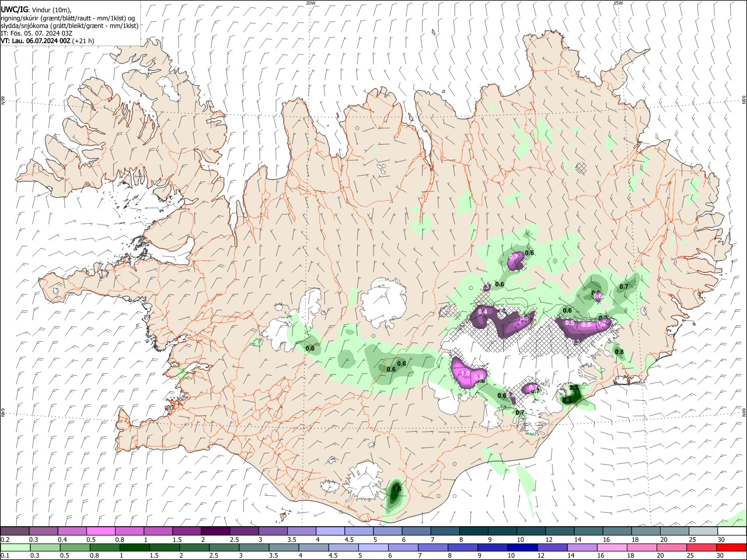Click the 'VT: Lau. 06.07.2024 00Z' valid time line
Image resolution: width=747 pixels, height=560 pixels.
tap(36, 41)
